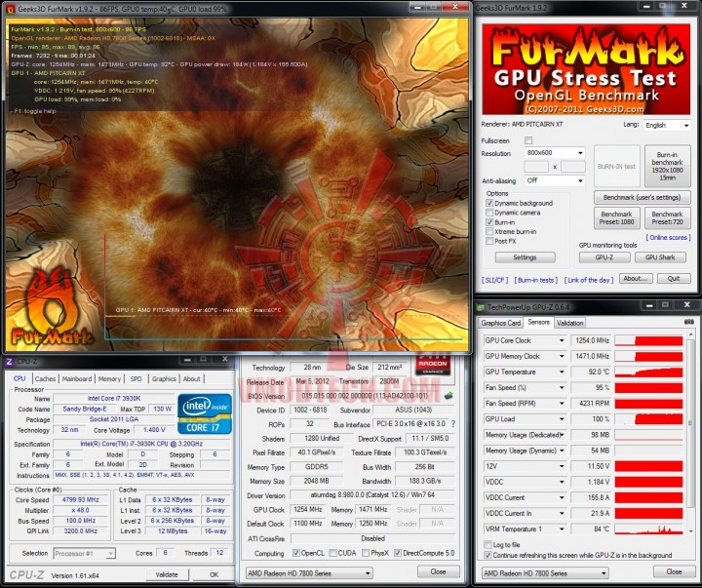Switch to the Caches tab in CPU-Z
This screenshot has height=588, width=702.
tap(45, 379)
